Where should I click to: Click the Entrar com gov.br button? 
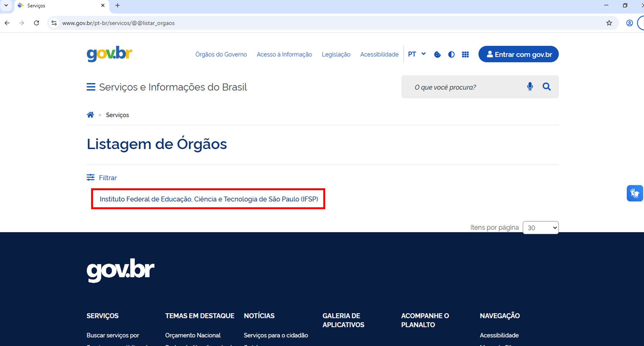point(518,54)
